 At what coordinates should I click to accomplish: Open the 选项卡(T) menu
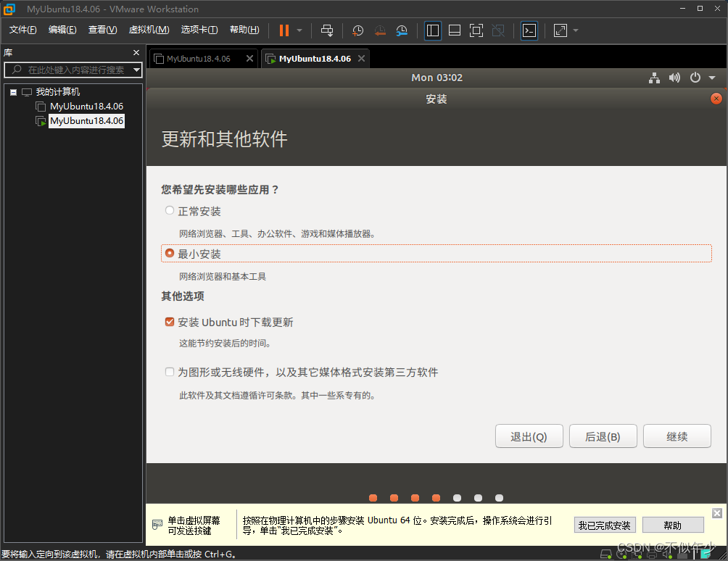(x=199, y=30)
